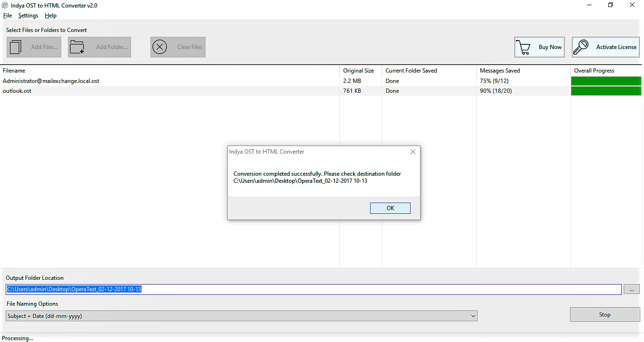Image resolution: width=644 pixels, height=342 pixels.
Task: Open the File menu
Action: 8,16
